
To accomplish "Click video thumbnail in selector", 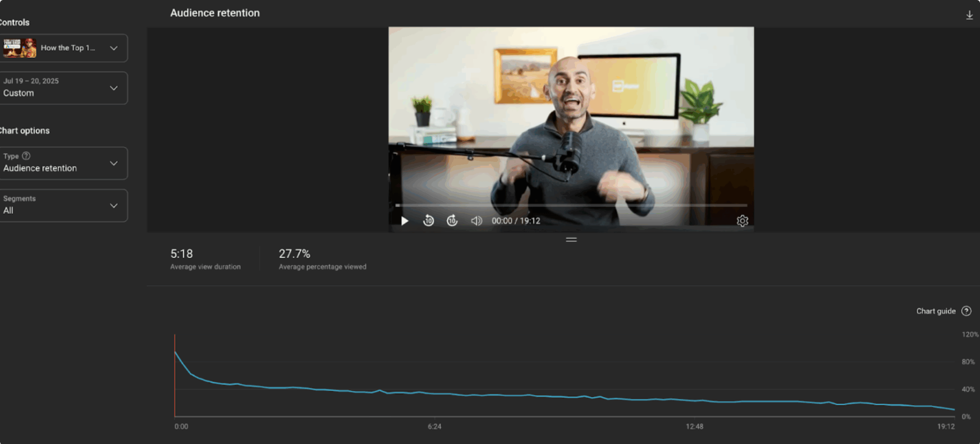I will tap(20, 48).
